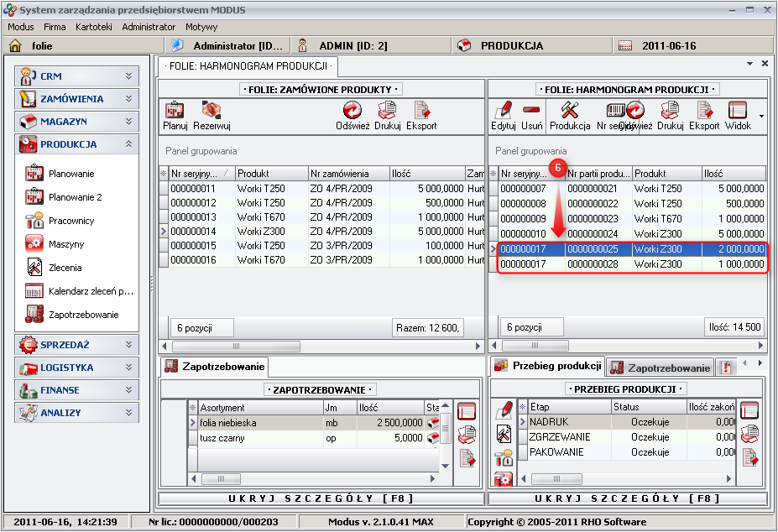The height and width of the screenshot is (532, 778).
Task: Open the Kartoteki menu
Action: (93, 27)
